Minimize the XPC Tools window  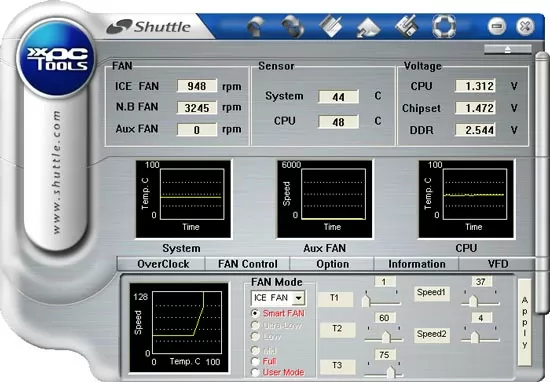497,26
